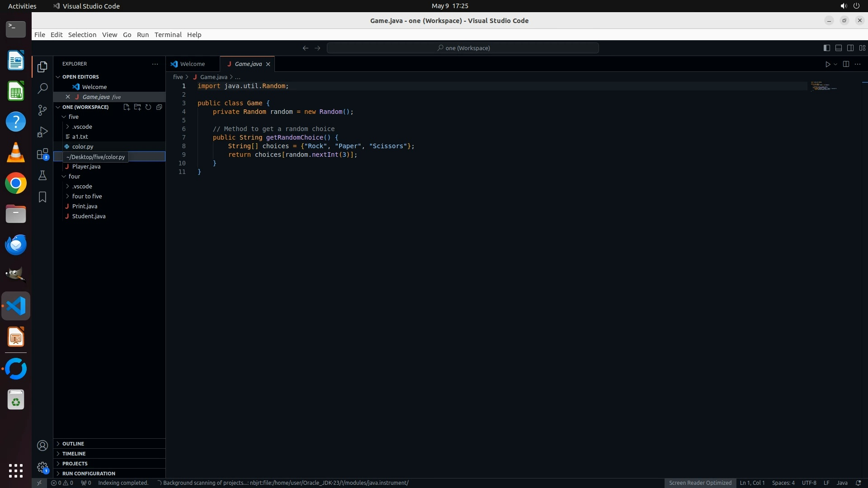This screenshot has height=488, width=868.
Task: Click the workspace search command box
Action: [463, 48]
